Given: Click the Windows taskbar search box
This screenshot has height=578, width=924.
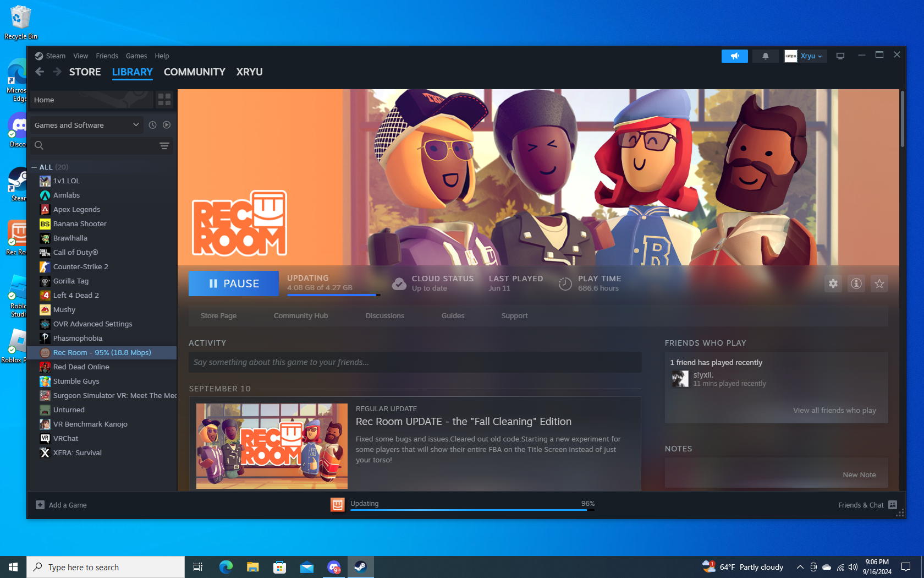Looking at the screenshot, I should pos(106,567).
